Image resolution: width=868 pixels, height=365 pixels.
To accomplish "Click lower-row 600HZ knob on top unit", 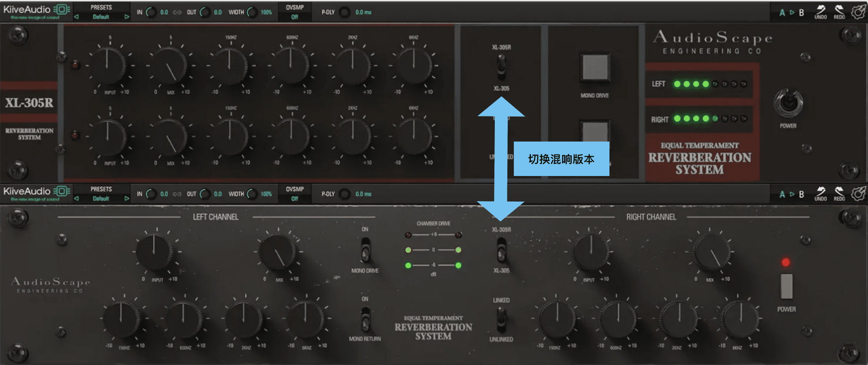I will tap(291, 136).
